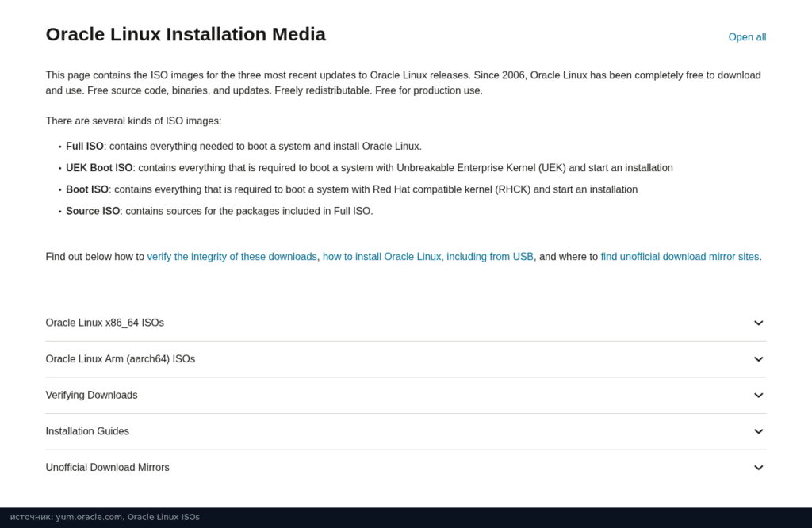
Task: Click the bold Source ISO term
Action: tap(93, 211)
